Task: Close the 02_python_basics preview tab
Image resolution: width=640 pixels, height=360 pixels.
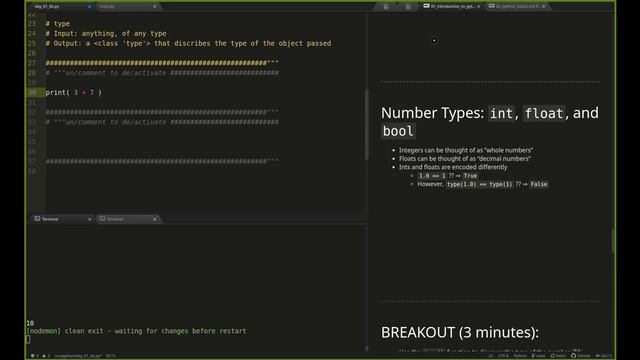Action: 543,7
